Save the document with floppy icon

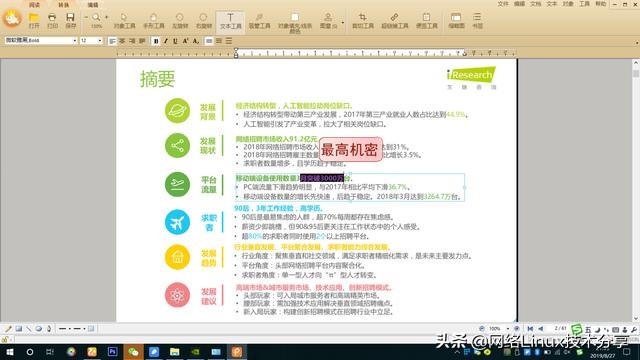pos(70,20)
